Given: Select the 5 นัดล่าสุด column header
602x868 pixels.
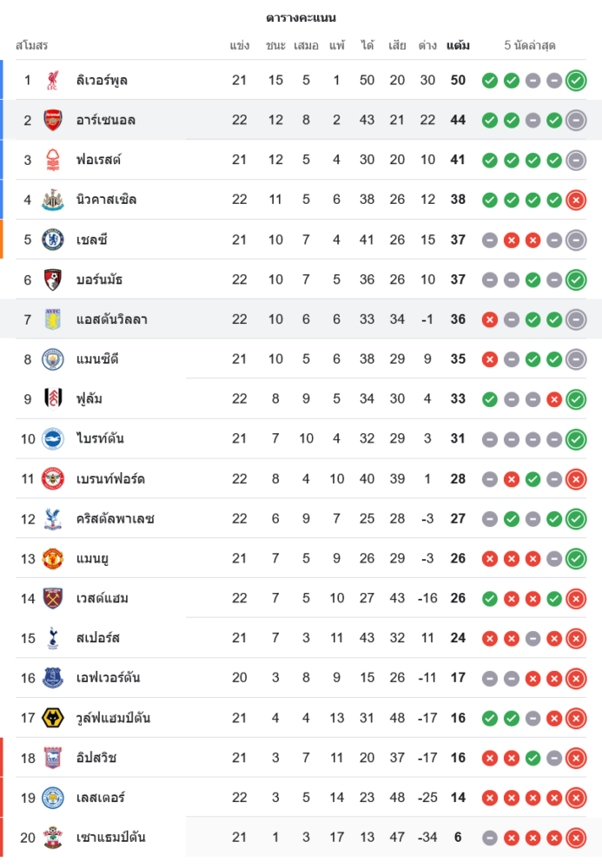Looking at the screenshot, I should (x=530, y=45).
